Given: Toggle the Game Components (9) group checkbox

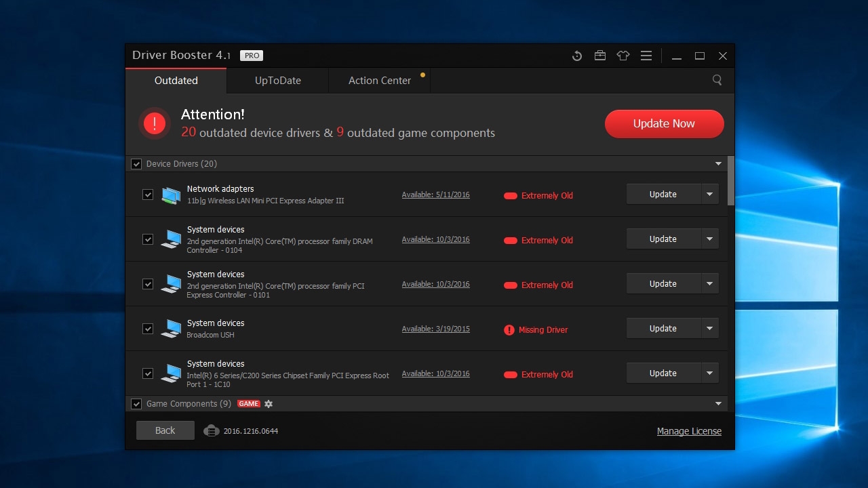Looking at the screenshot, I should coord(136,404).
